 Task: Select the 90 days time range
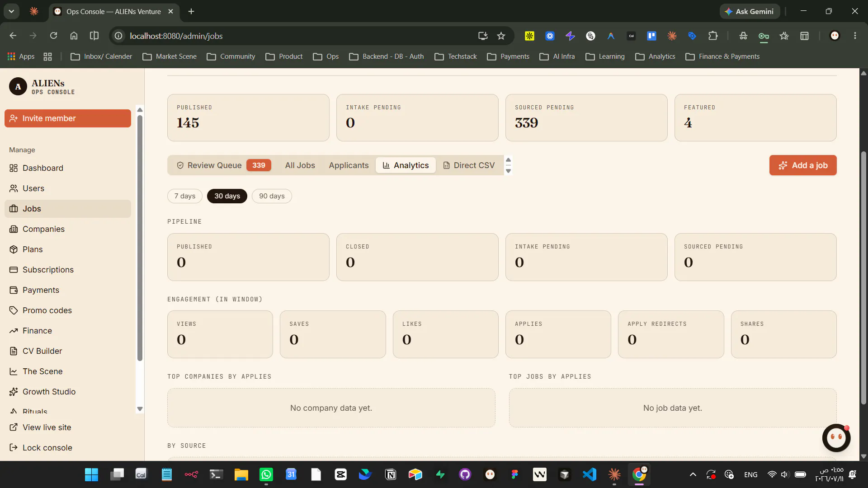pos(272,196)
